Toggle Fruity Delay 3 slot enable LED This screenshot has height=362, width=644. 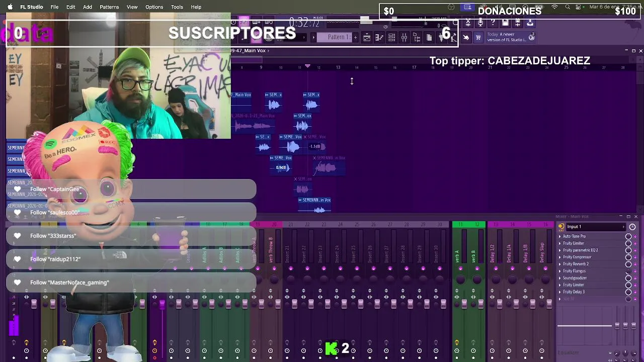coord(635,292)
